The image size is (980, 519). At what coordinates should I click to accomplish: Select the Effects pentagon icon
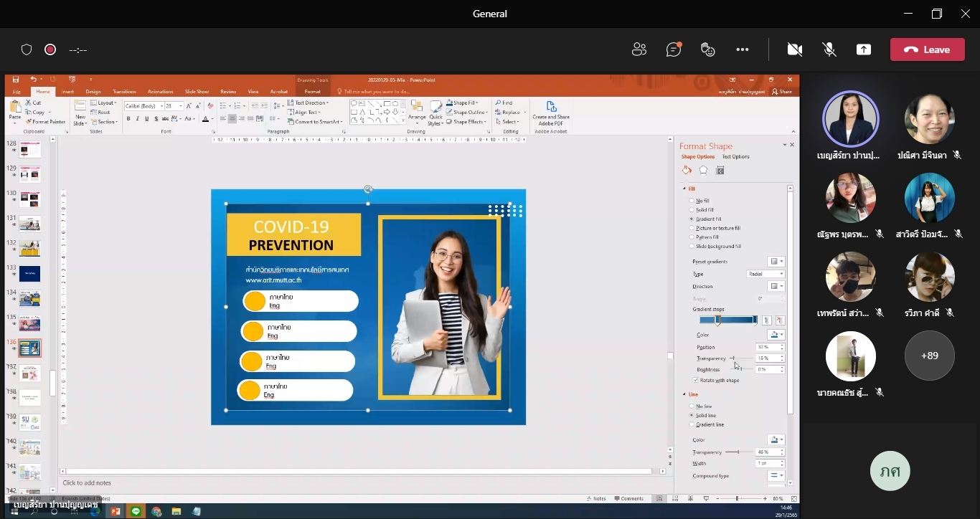coord(703,171)
